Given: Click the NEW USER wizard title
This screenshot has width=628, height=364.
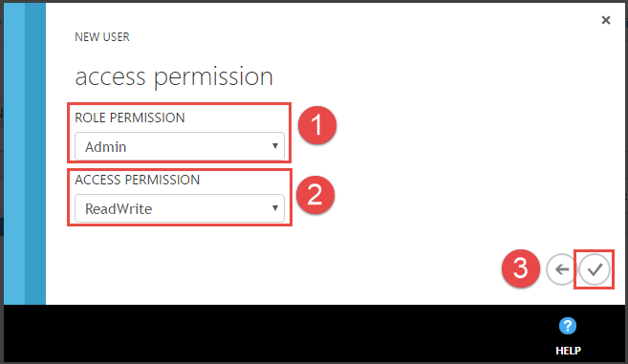Looking at the screenshot, I should point(102,37).
